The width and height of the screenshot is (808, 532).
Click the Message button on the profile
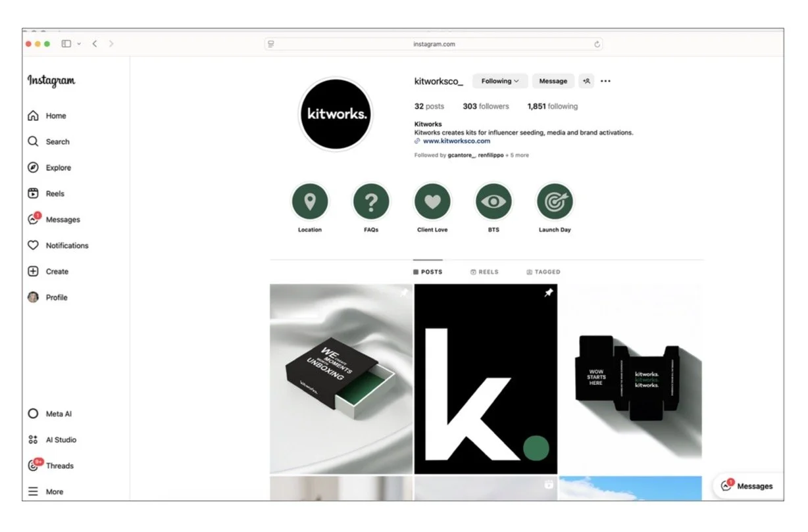click(553, 81)
